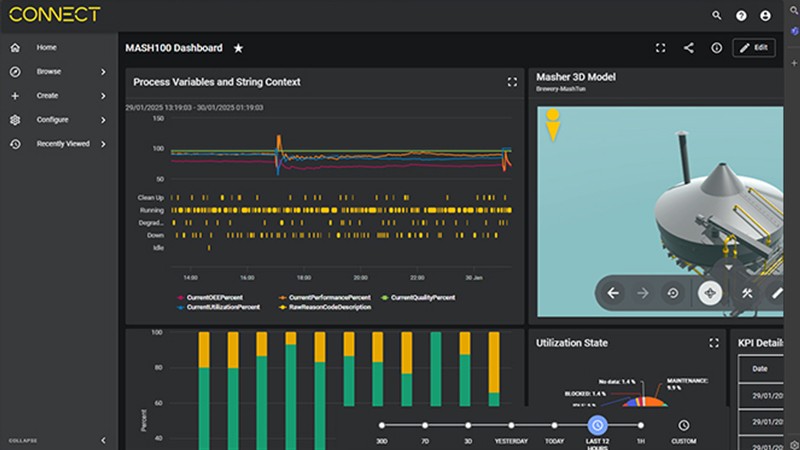800x450 pixels.
Task: Open the dashboard info icon
Action: point(716,48)
